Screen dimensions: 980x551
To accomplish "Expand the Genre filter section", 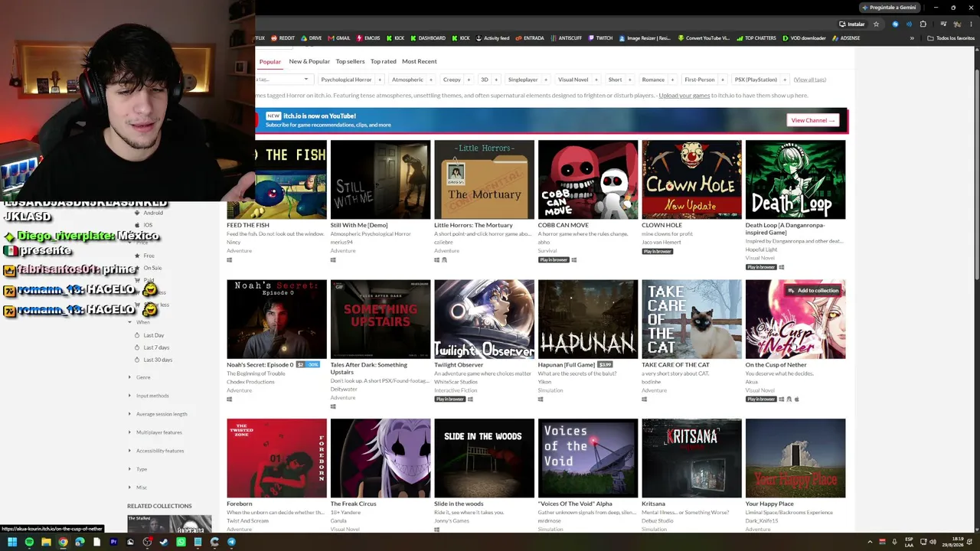I will (142, 377).
